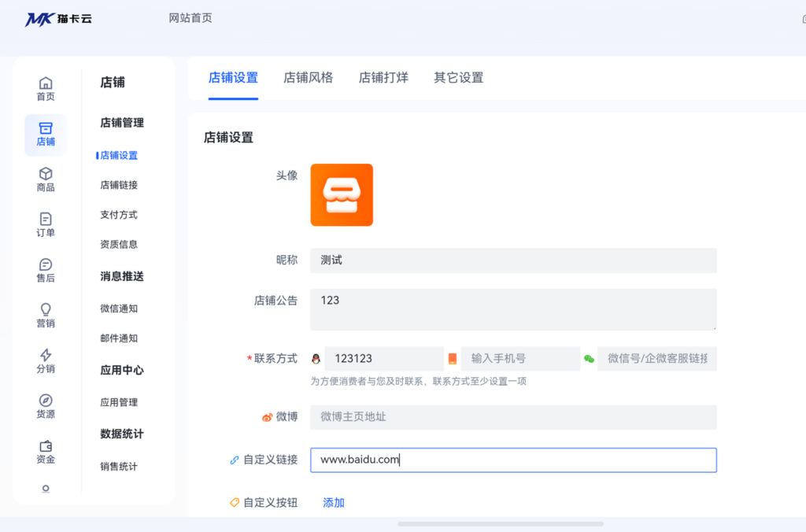Open the 营销 marketing lightbulb icon

tap(46, 316)
